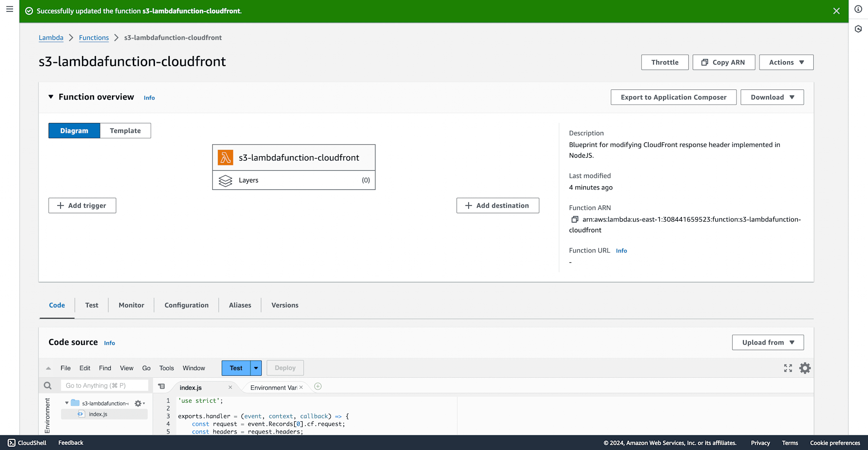Open the File menu in code editor
The width and height of the screenshot is (868, 450).
(x=66, y=368)
